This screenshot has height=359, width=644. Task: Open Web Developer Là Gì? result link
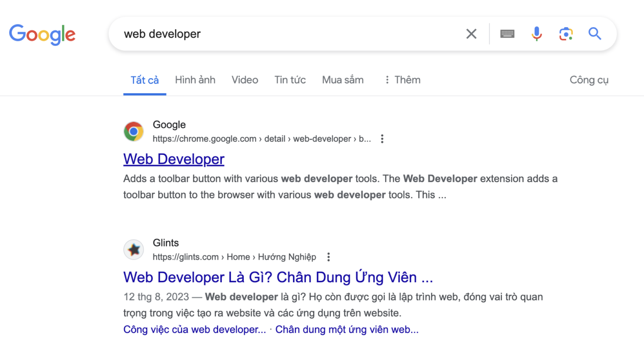[x=278, y=277]
